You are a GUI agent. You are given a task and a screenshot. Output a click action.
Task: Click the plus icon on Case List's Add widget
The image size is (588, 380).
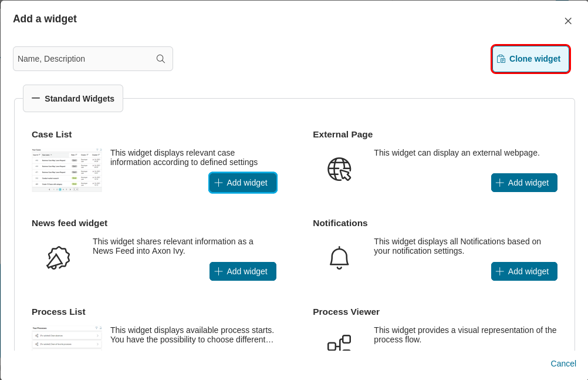coord(218,183)
